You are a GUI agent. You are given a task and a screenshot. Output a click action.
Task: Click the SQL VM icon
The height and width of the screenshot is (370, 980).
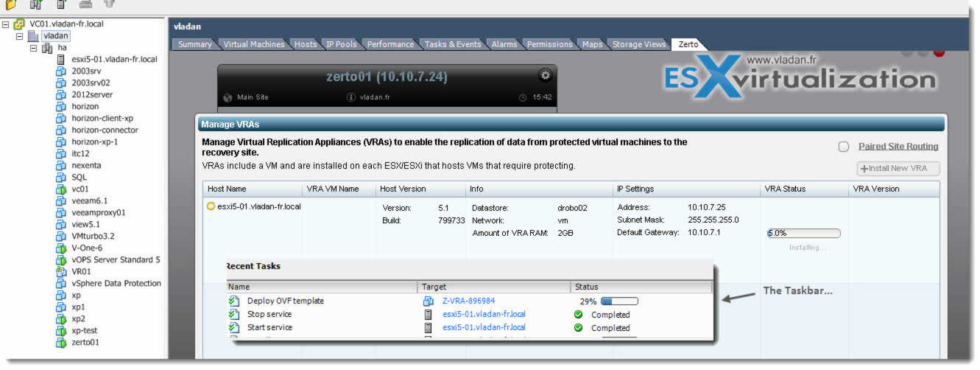(x=61, y=178)
